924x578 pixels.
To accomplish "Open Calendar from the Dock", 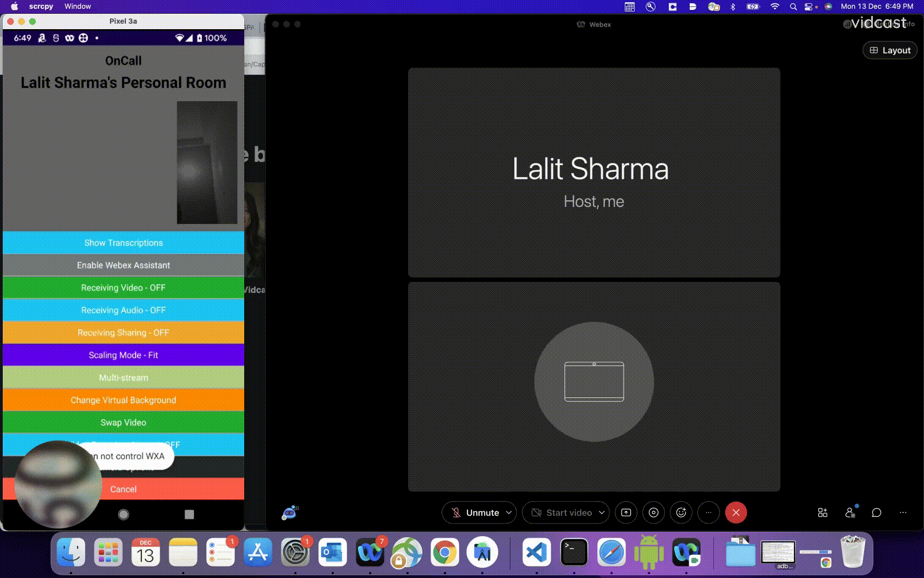I will [x=146, y=552].
